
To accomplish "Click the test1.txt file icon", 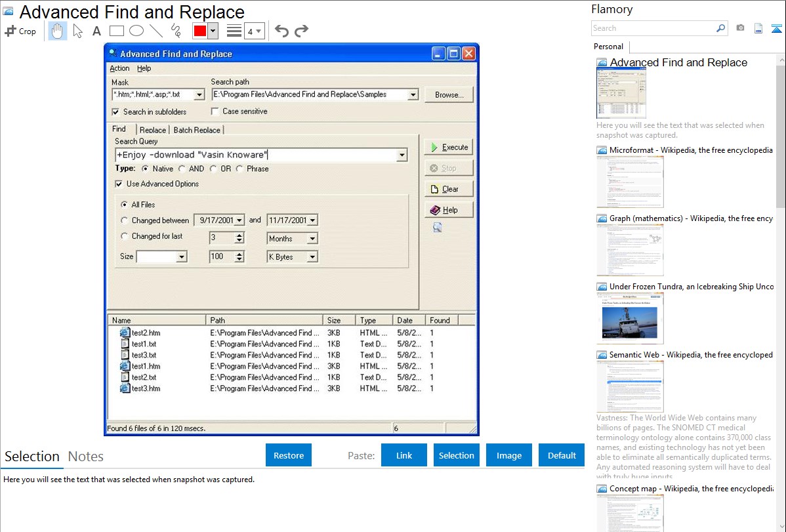I will pyautogui.click(x=125, y=344).
